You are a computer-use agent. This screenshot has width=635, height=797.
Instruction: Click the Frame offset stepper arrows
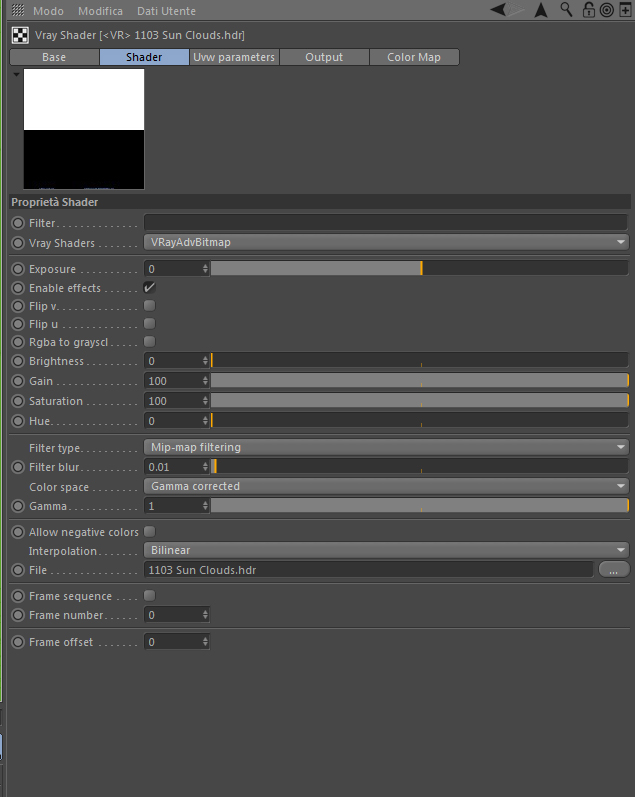tap(205, 642)
